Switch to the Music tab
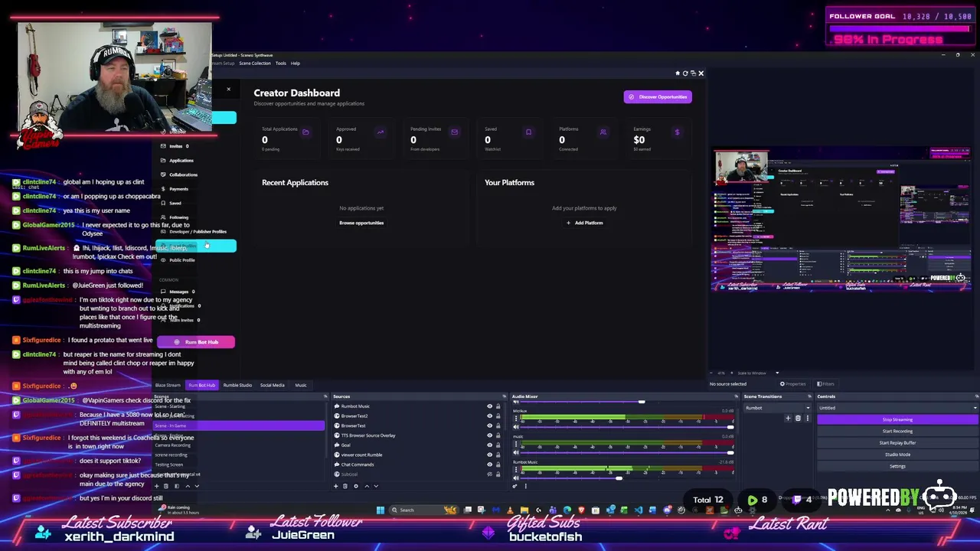 tap(301, 385)
